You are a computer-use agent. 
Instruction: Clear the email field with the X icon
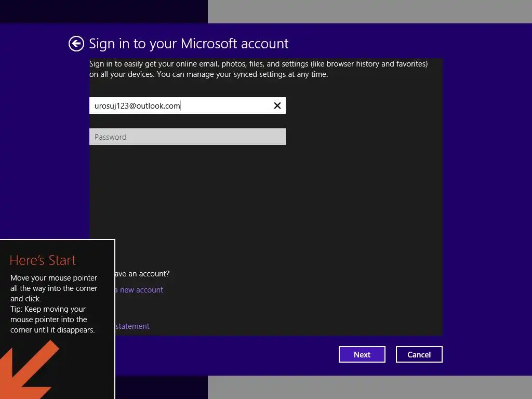tap(277, 105)
